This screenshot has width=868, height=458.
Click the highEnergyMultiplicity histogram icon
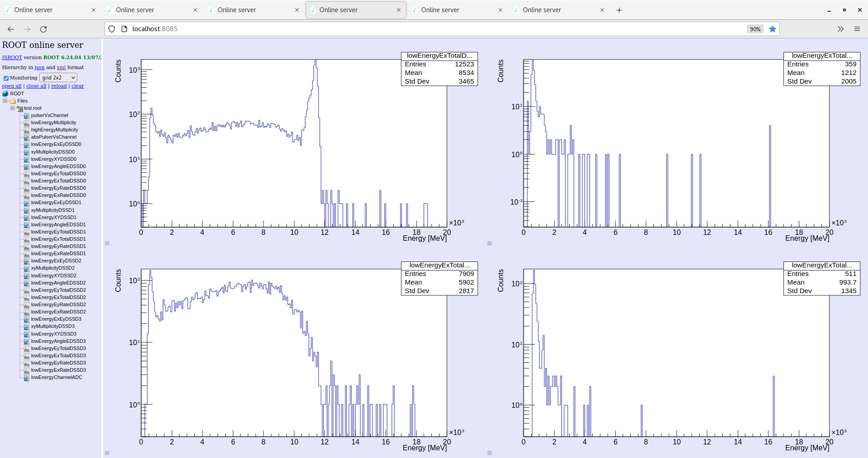[27, 130]
